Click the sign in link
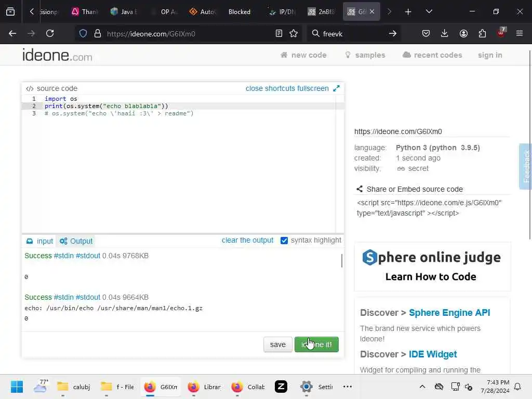Image resolution: width=532 pixels, height=399 pixels. click(x=490, y=55)
